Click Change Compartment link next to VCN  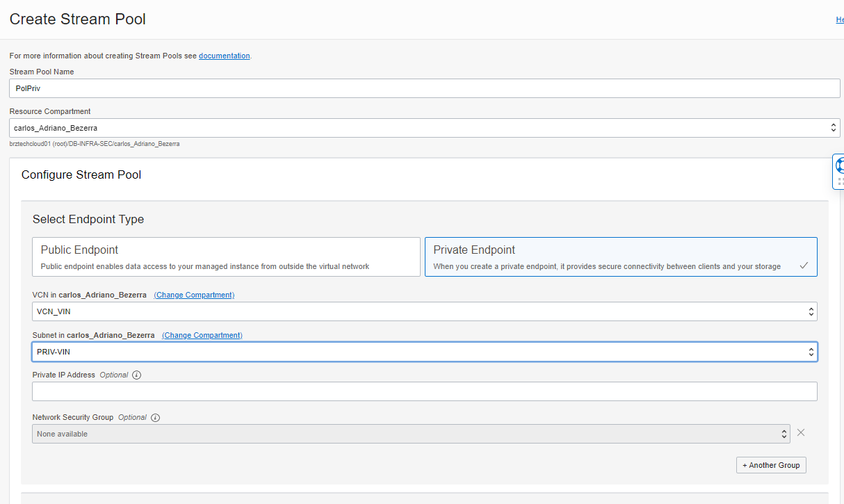(194, 295)
